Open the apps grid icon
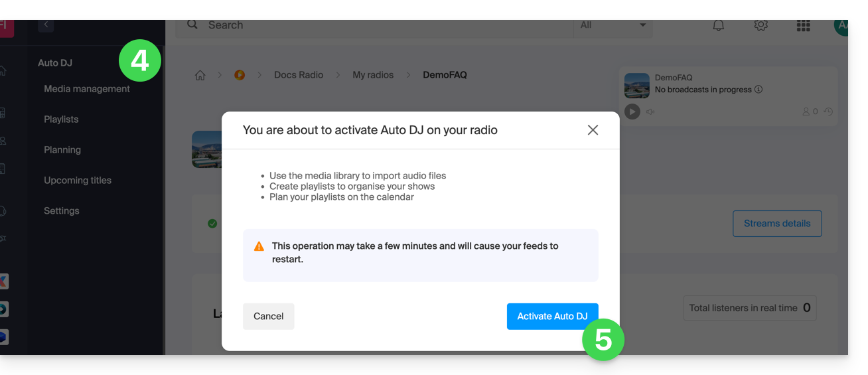 803,25
